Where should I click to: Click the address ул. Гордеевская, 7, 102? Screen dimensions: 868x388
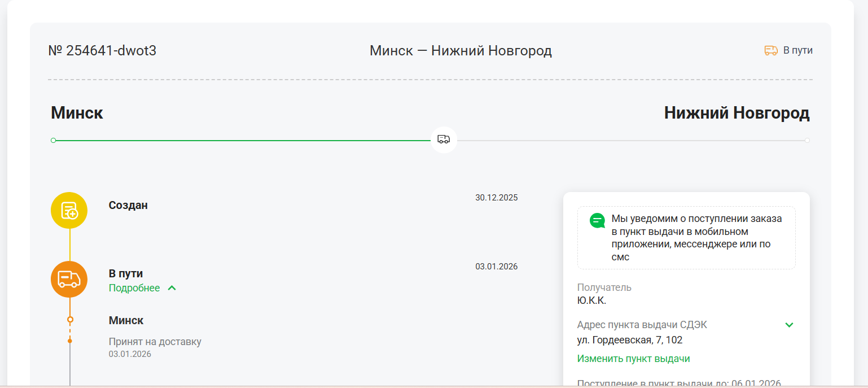630,340
